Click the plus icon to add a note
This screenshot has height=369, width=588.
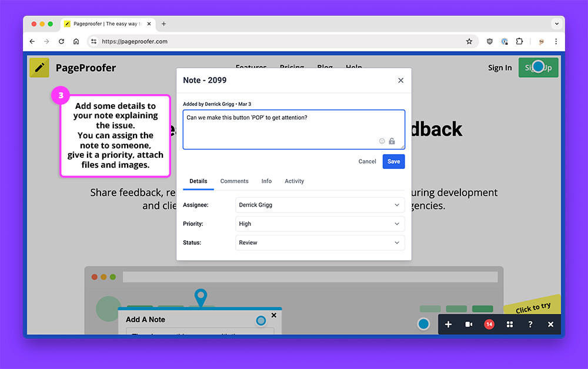pos(448,324)
